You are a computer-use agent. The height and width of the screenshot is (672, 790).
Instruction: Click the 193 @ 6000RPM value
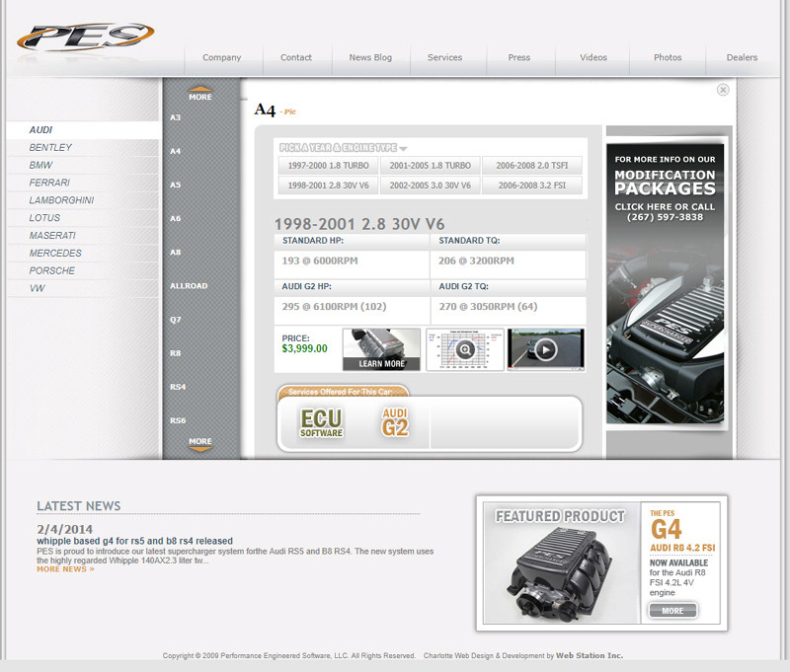(x=319, y=261)
